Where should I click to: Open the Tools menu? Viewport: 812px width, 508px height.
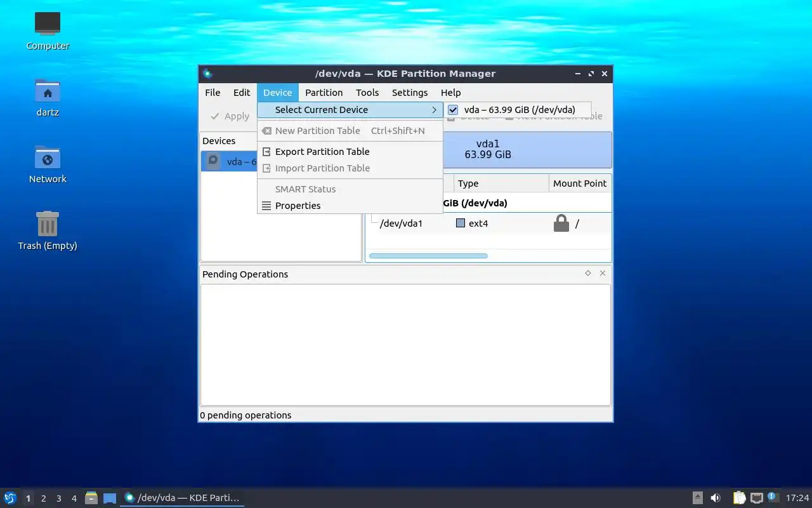pyautogui.click(x=367, y=93)
